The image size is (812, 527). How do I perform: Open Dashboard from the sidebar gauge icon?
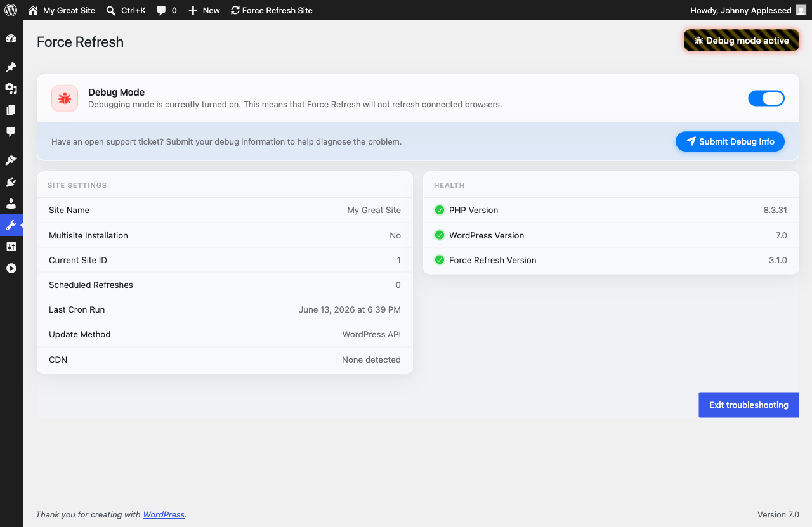coord(11,39)
